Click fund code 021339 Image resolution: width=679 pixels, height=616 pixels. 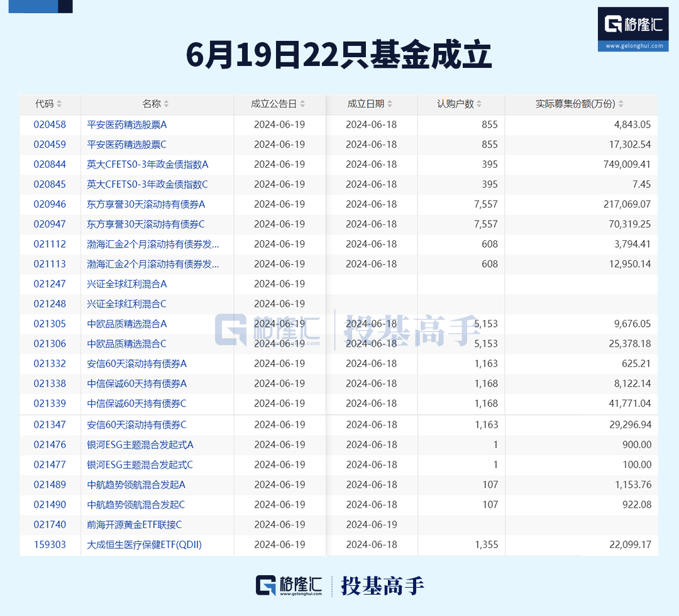tap(50, 404)
